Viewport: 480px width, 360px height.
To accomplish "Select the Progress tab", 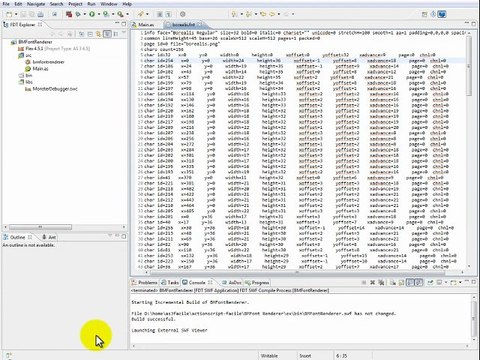I will click(257, 283).
